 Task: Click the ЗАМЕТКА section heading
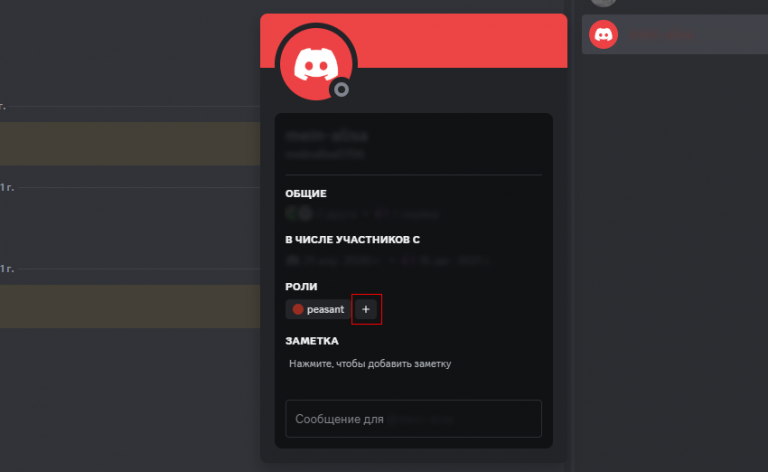312,341
